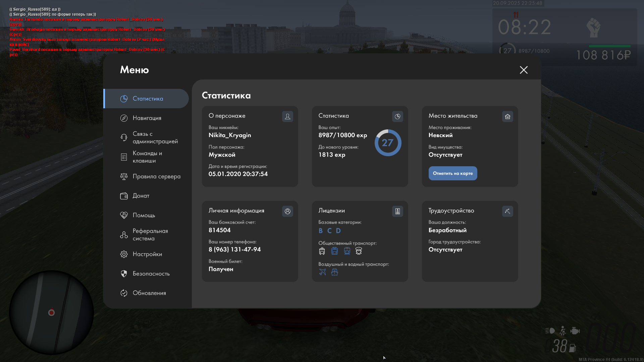Close the Меню window with X
The width and height of the screenshot is (644, 362).
coord(524,70)
